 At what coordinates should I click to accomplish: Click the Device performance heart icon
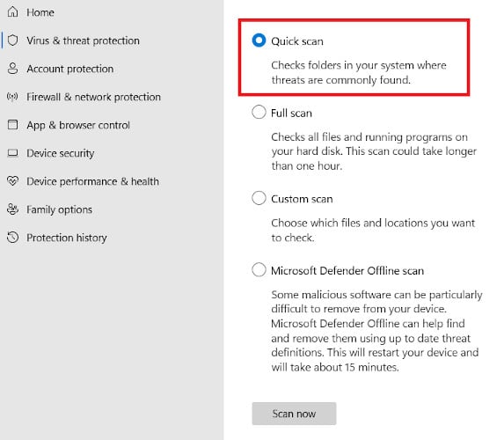tap(13, 181)
